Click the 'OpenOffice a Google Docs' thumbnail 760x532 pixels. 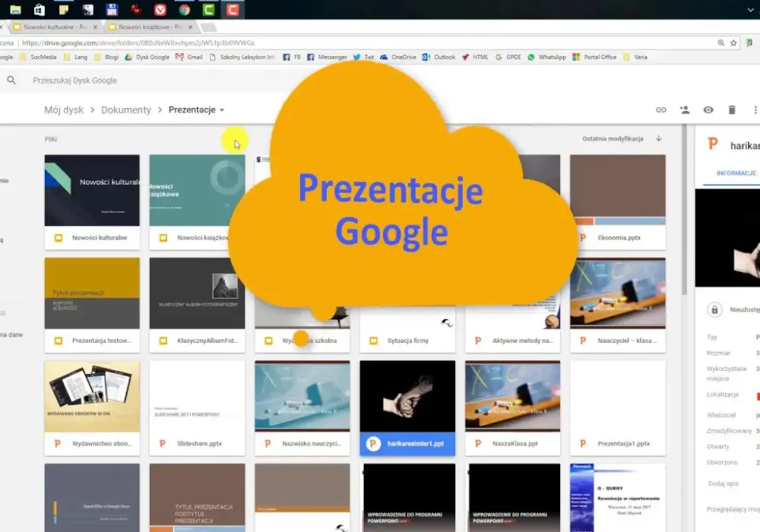92,498
